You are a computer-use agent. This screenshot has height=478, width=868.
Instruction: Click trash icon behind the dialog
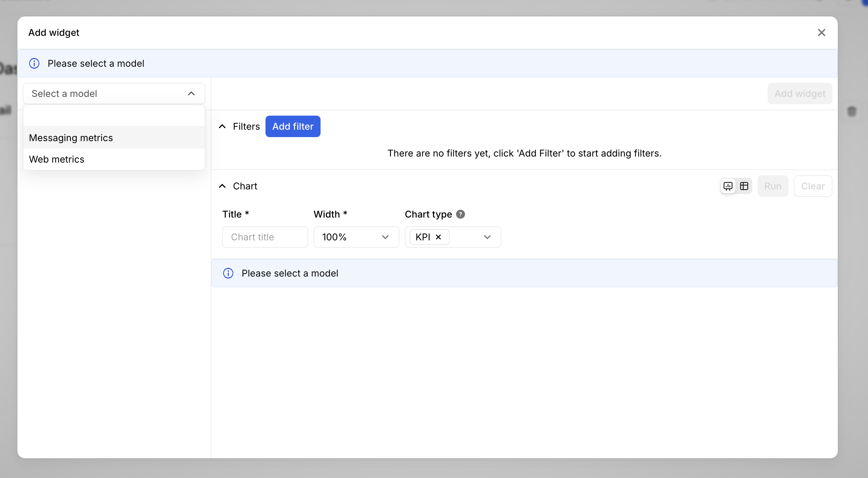click(852, 111)
